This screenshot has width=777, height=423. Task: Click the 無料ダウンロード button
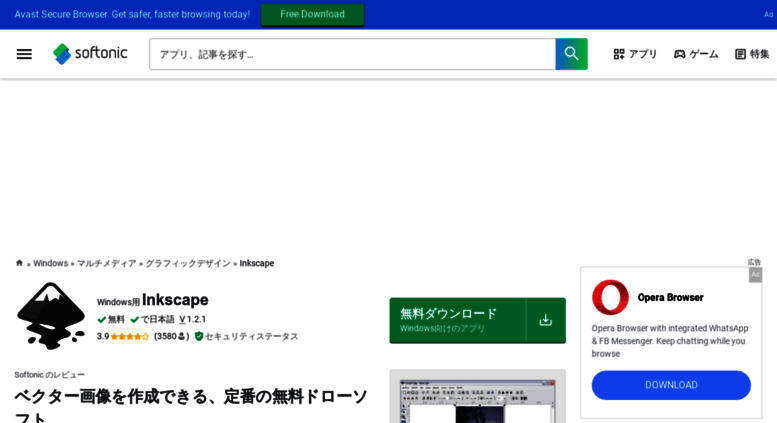(477, 320)
